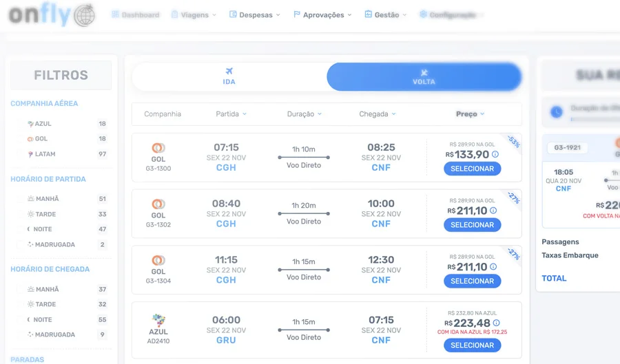Click the summary panel progress bar
Image resolution: width=620 pixels, height=364 pixels.
[595, 119]
